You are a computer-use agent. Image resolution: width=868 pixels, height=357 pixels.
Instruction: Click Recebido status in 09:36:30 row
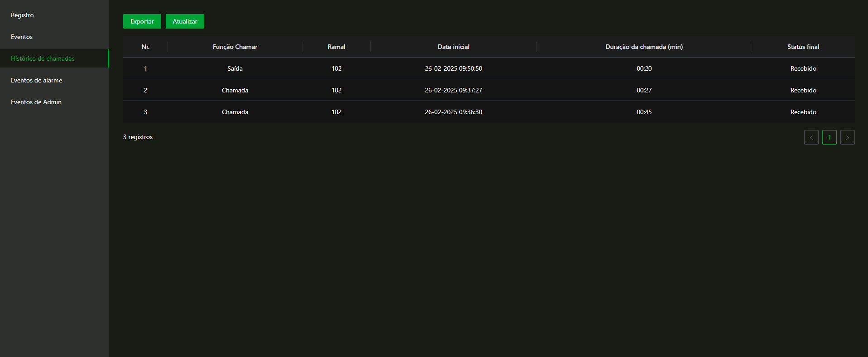point(803,112)
